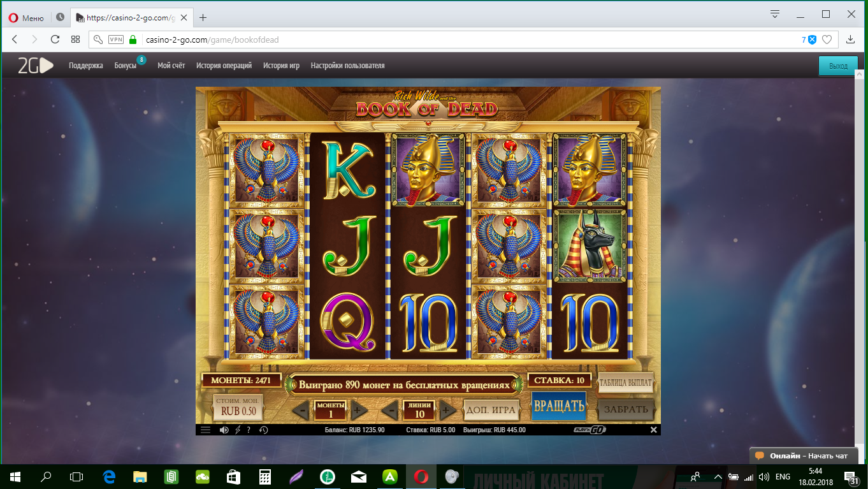
Task: Mute game sound with speaker icon
Action: [x=224, y=430]
